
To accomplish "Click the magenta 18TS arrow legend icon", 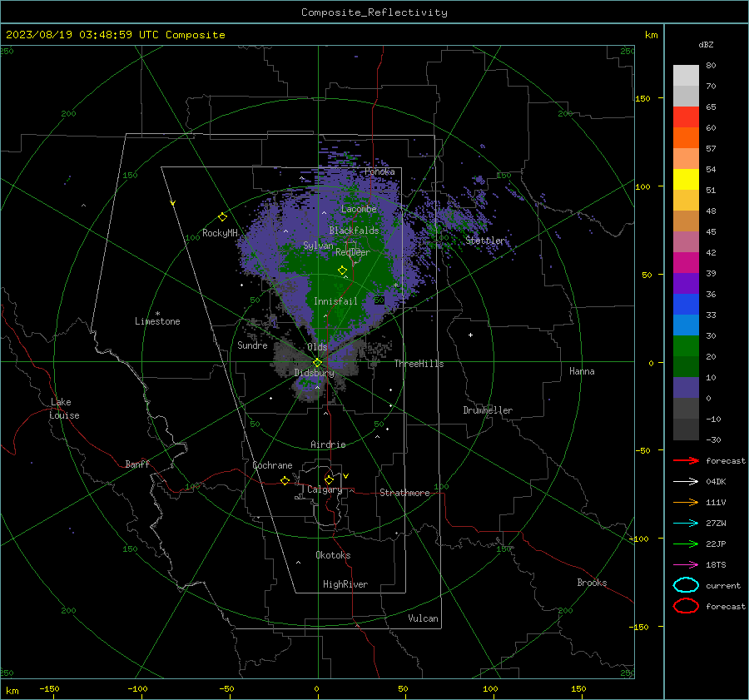I will click(x=686, y=565).
